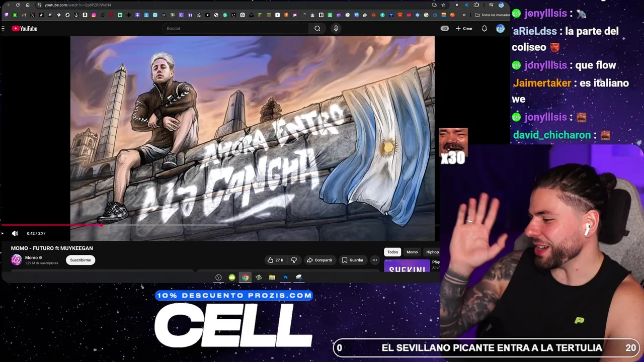Open File Explorer from the taskbar
Image resolution: width=644 pixels, height=362 pixels.
pos(272,278)
